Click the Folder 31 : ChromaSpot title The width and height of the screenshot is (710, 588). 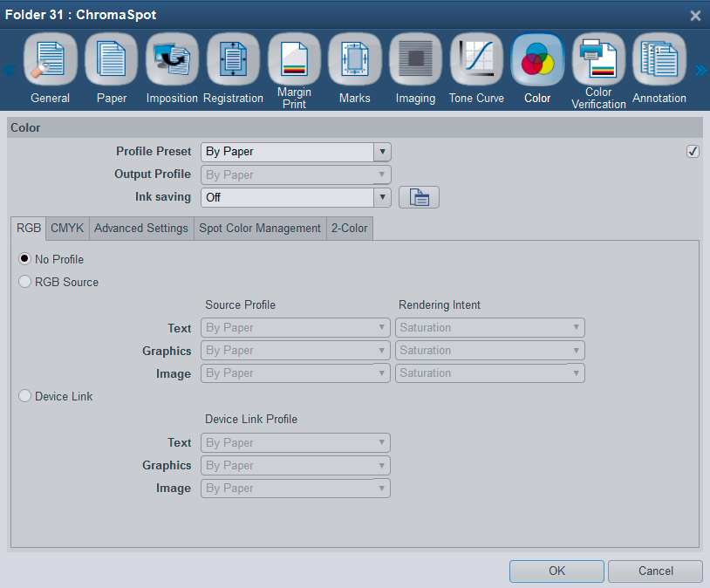click(80, 15)
